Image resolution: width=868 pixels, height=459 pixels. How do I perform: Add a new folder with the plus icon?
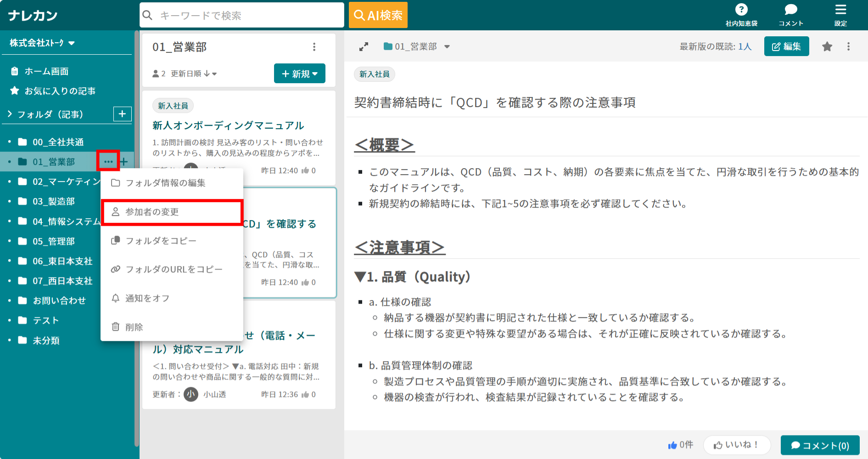[x=122, y=113]
